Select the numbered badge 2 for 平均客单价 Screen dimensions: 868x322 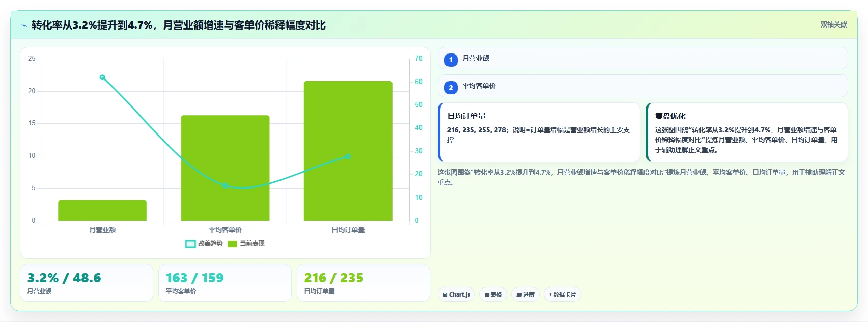coord(451,88)
